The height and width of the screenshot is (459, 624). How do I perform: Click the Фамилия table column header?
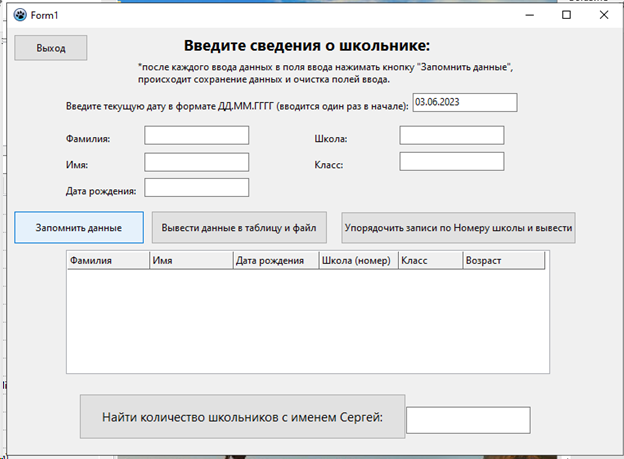[108, 260]
